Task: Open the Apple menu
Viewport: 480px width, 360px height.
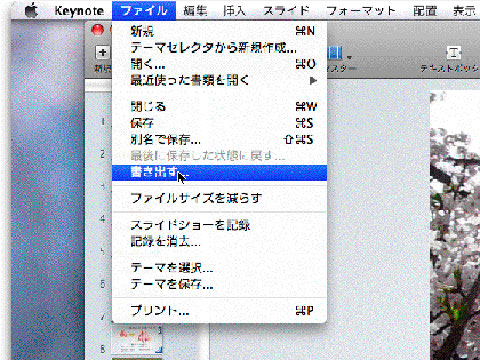Action: [32, 11]
